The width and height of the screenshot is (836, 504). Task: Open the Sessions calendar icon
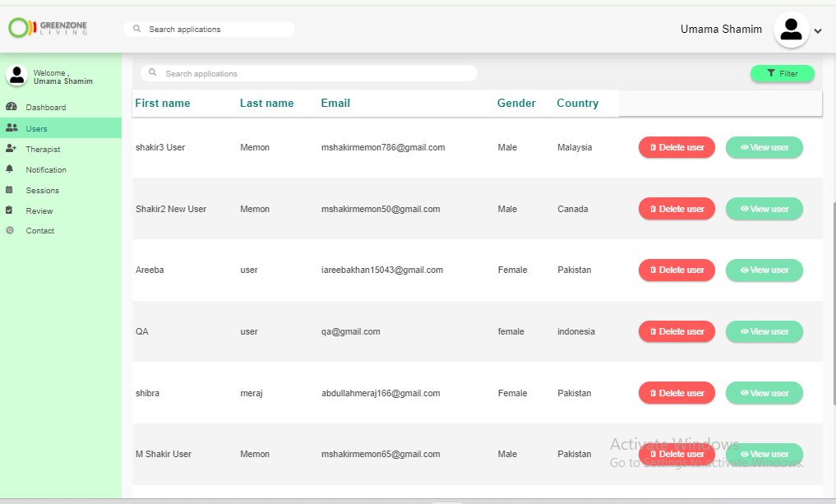(9, 190)
